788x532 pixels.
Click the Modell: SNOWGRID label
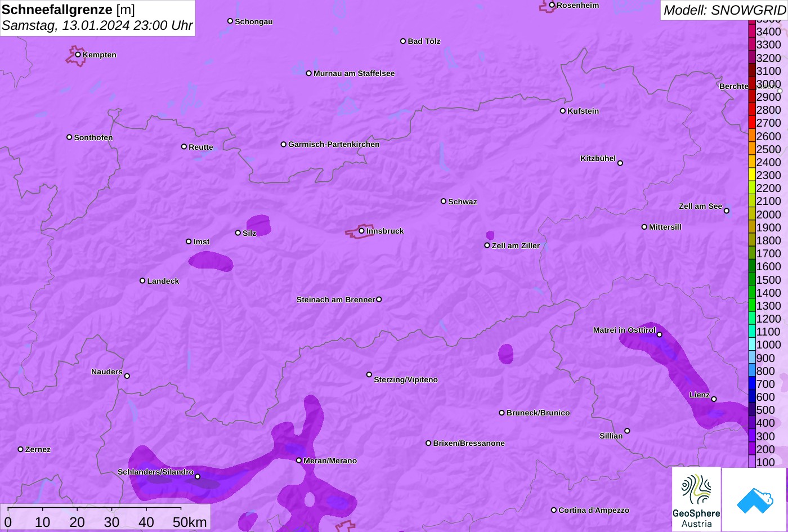pos(724,10)
